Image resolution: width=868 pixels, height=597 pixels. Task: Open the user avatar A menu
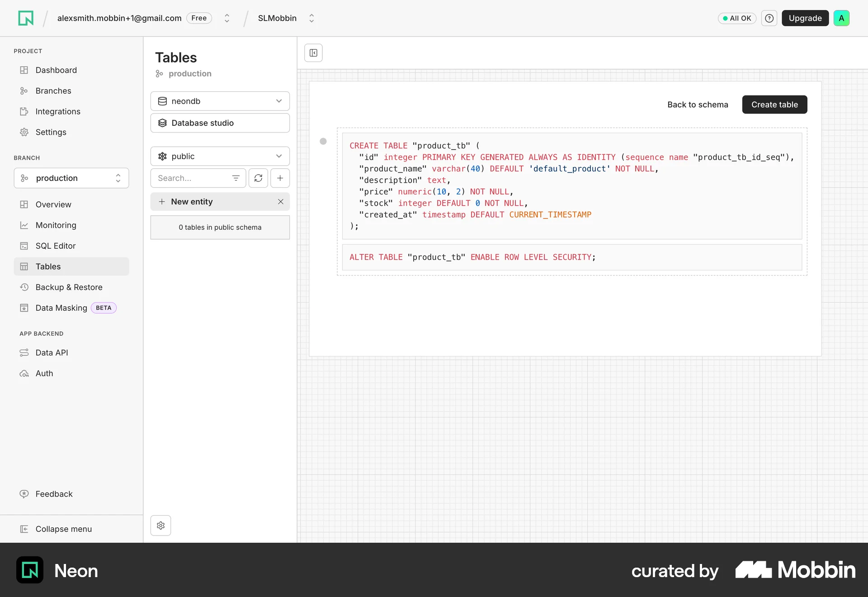click(841, 18)
